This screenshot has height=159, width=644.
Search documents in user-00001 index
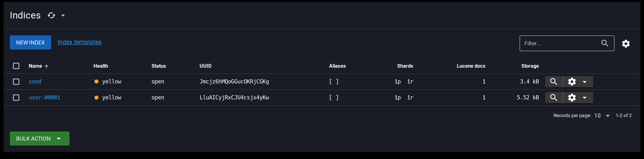point(554,98)
